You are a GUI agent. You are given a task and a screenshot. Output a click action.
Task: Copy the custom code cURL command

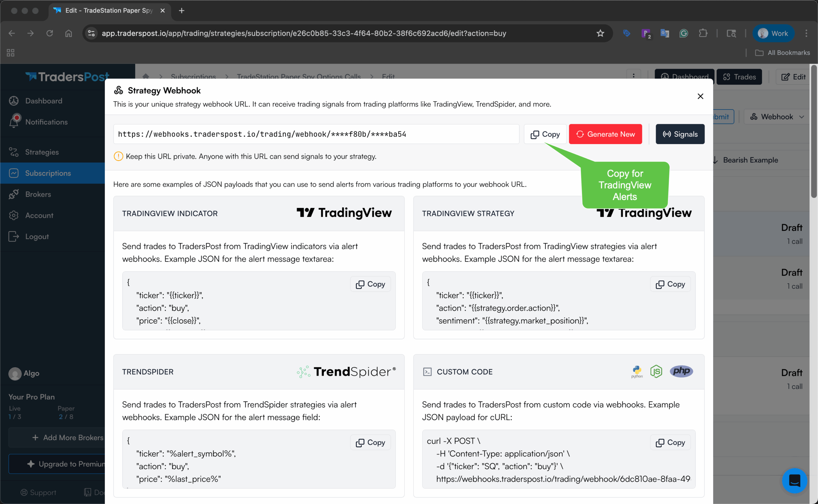pyautogui.click(x=670, y=442)
